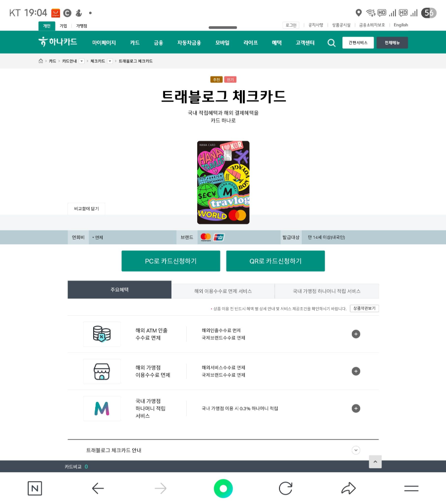Image resolution: width=446 pixels, height=504 pixels.
Task: Open the 금융 menu
Action: tap(159, 43)
